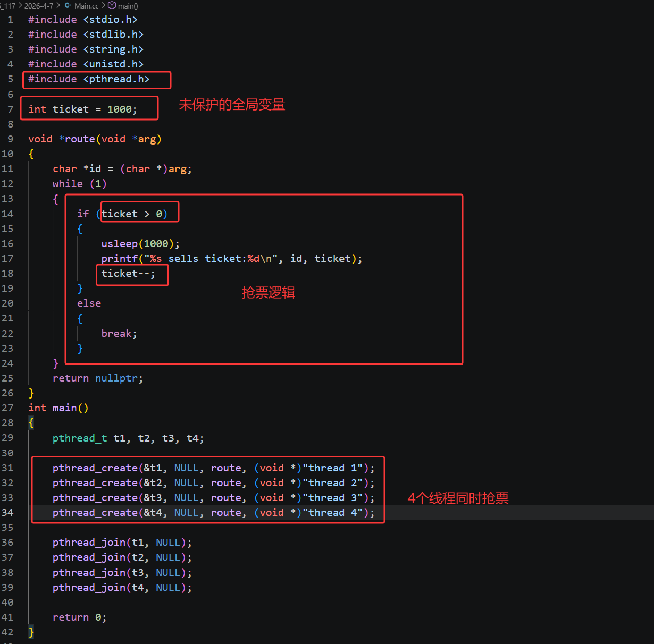Click the condition ticket > 0
Image resolution: width=654 pixels, height=644 pixels.
132,214
